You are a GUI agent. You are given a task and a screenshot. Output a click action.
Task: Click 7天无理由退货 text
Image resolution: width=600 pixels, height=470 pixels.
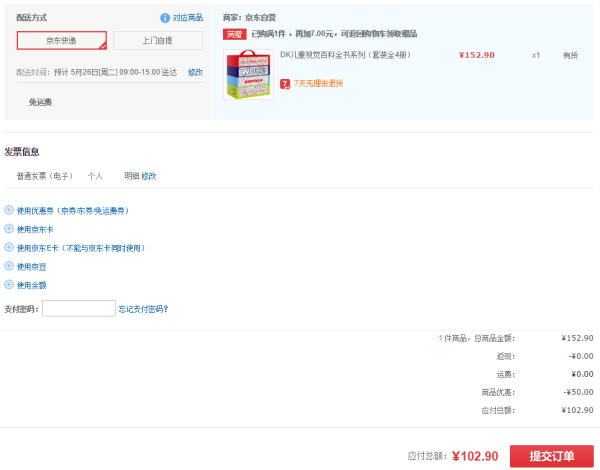(x=318, y=83)
